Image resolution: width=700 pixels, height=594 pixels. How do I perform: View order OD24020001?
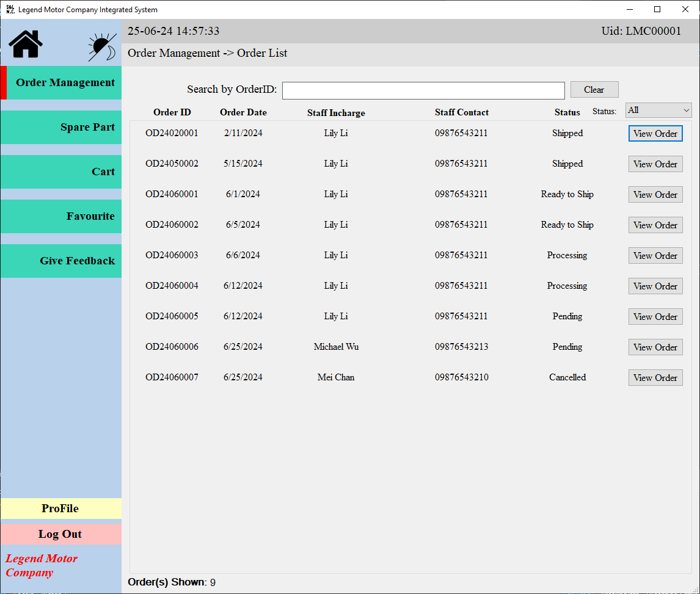click(655, 134)
